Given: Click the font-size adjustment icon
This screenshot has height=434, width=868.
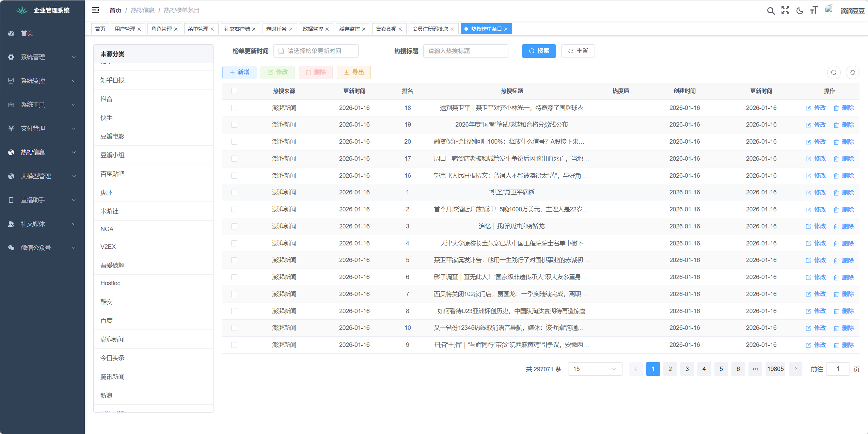Looking at the screenshot, I should click(814, 10).
